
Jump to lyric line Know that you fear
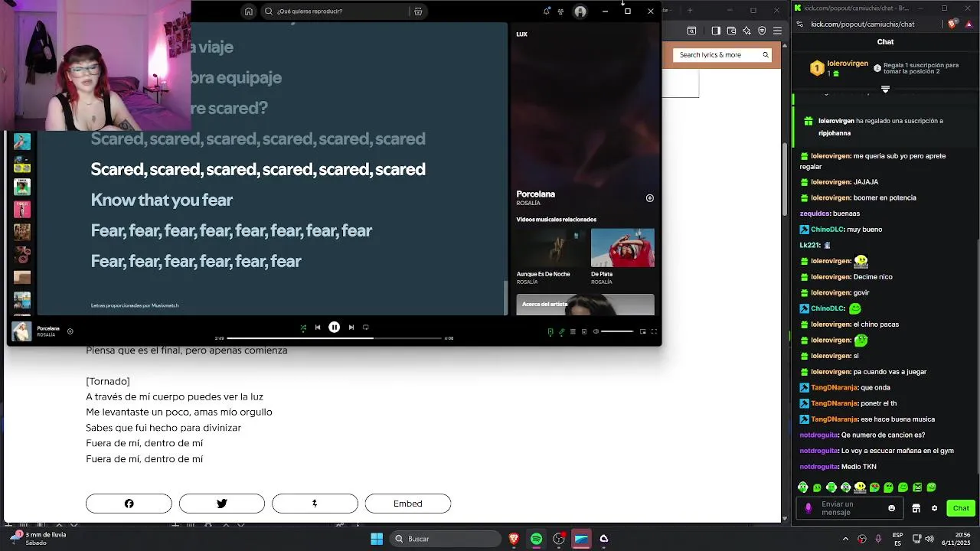click(x=162, y=200)
